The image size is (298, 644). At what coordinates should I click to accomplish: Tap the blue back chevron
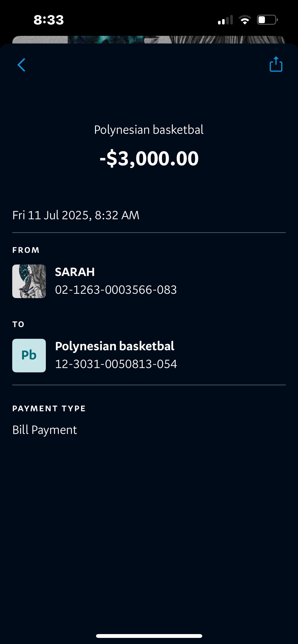pos(22,65)
